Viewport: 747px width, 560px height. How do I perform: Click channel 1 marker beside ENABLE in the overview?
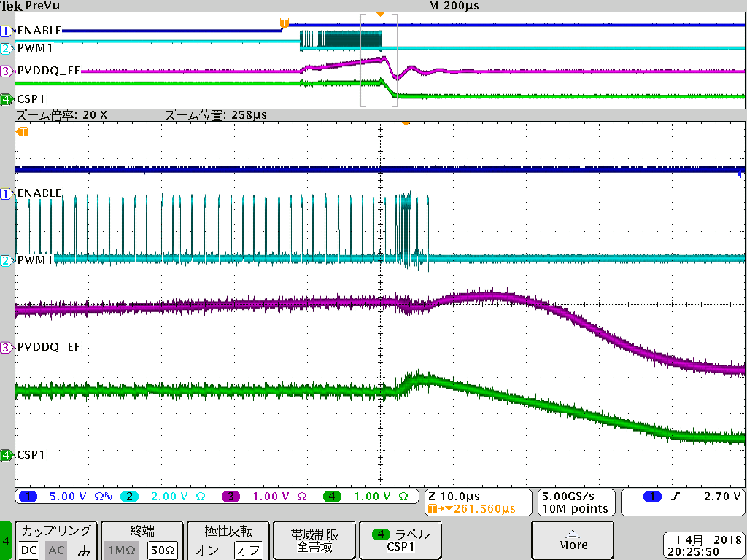(6, 31)
